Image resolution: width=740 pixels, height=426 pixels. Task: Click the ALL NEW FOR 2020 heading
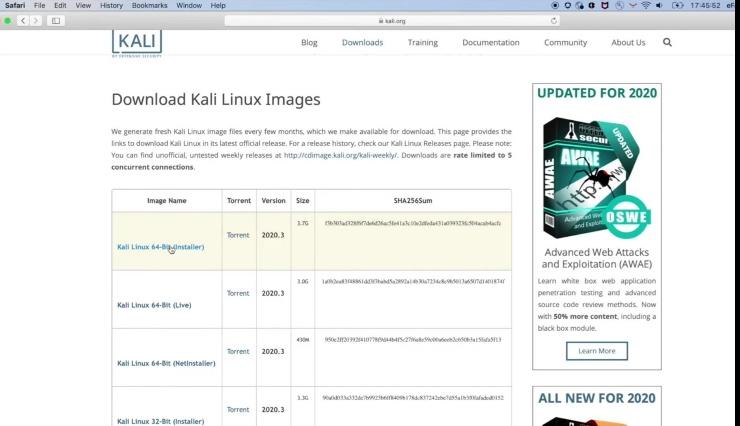pyautogui.click(x=597, y=398)
